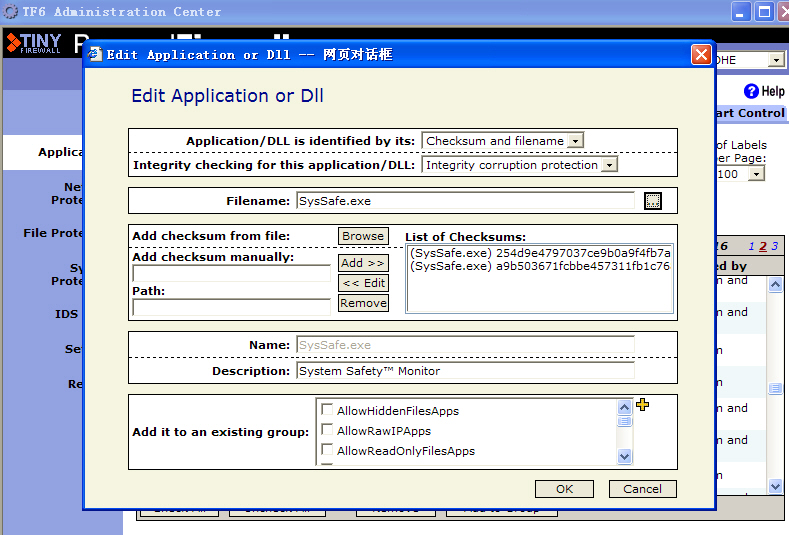The width and height of the screenshot is (789, 535).
Task: Click the yellow plus add group icon
Action: 642,405
